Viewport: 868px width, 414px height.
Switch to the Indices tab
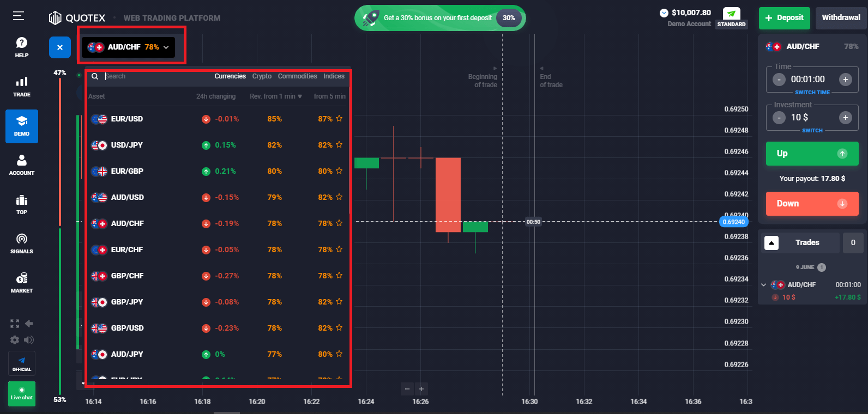click(334, 76)
